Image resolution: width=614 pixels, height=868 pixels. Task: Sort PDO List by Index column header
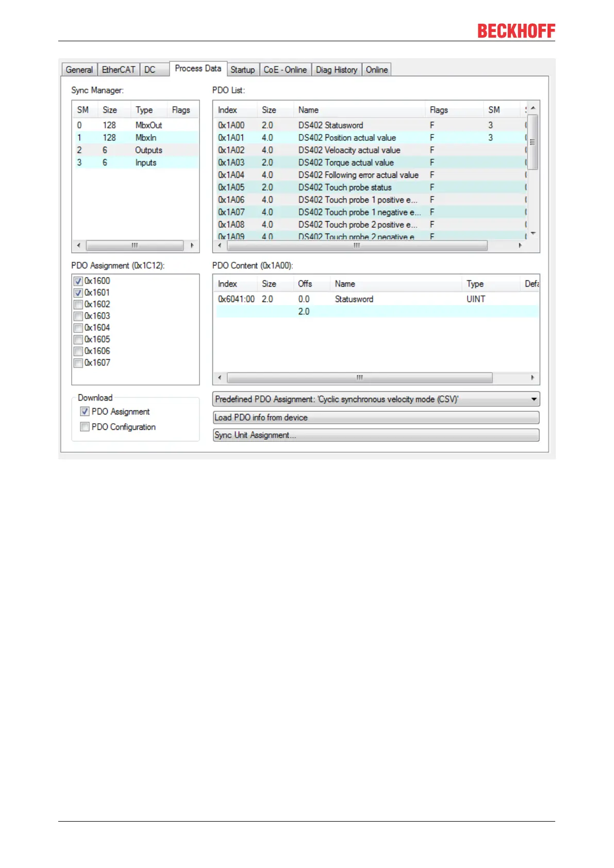coord(236,110)
